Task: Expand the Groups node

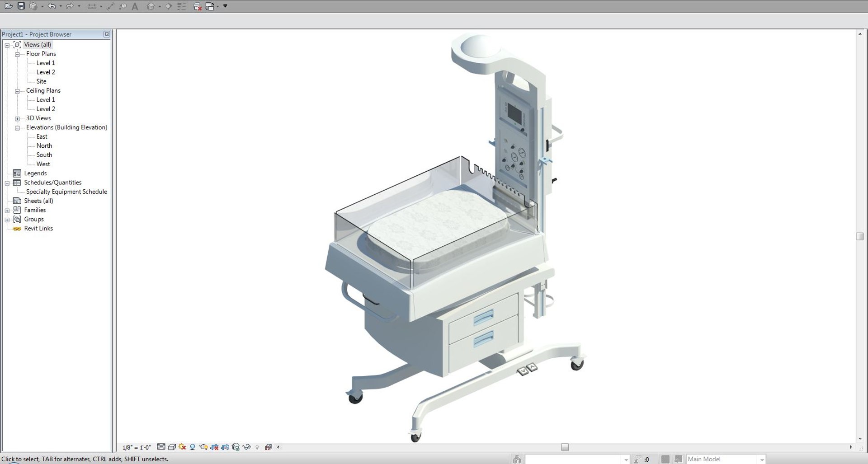Action: point(7,220)
